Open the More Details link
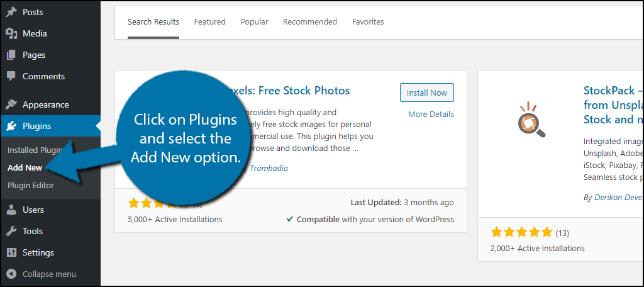This screenshot has height=287, width=644. pyautogui.click(x=431, y=114)
